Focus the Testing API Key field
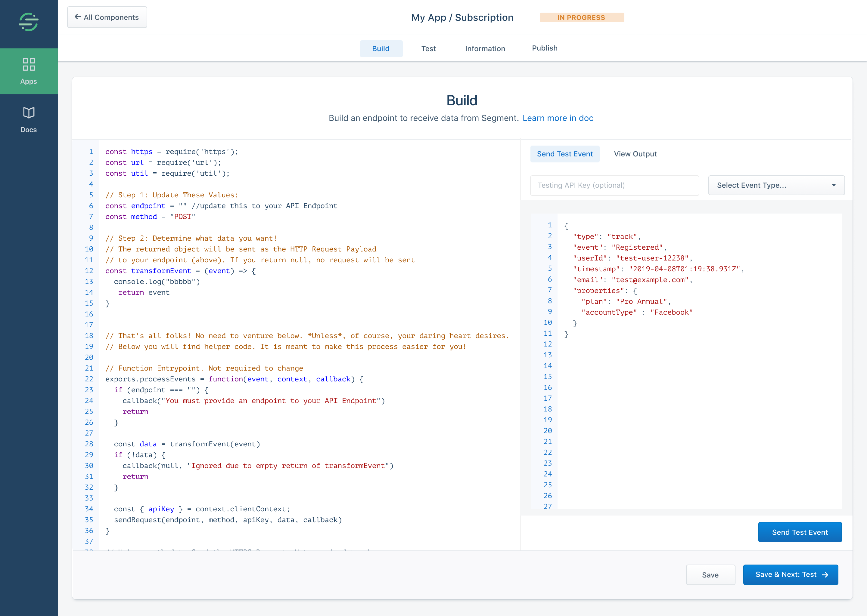The height and width of the screenshot is (616, 867). point(614,185)
